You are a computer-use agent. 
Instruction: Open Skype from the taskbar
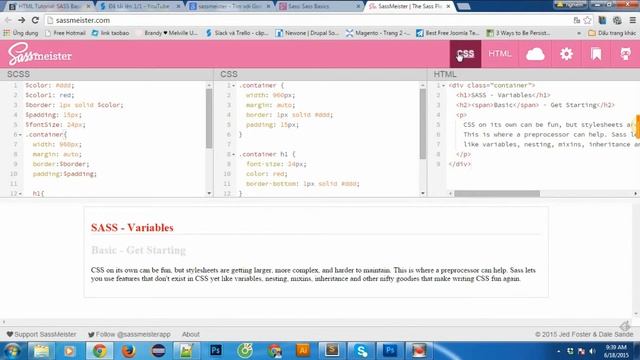click(x=361, y=351)
